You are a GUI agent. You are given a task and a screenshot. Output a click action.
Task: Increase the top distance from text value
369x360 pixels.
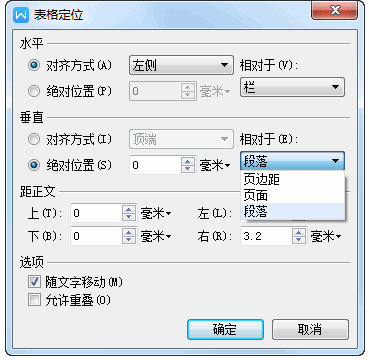click(129, 210)
